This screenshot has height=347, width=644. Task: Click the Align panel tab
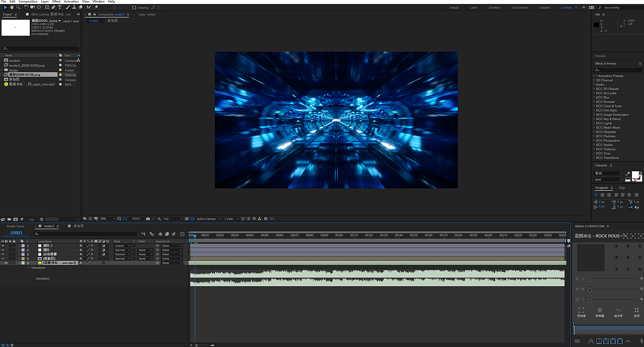(x=622, y=188)
